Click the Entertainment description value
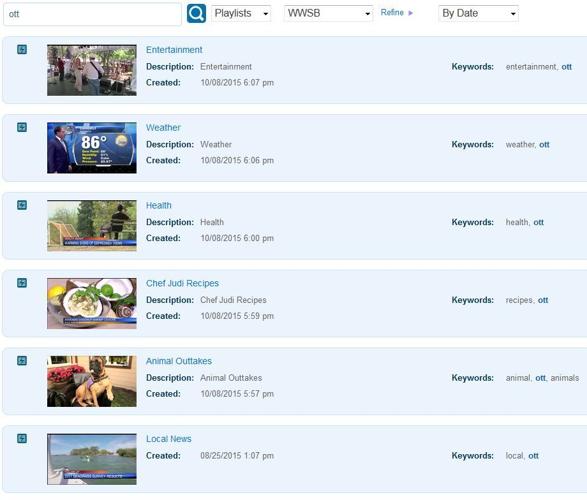This screenshot has width=587, height=500. coord(226,67)
